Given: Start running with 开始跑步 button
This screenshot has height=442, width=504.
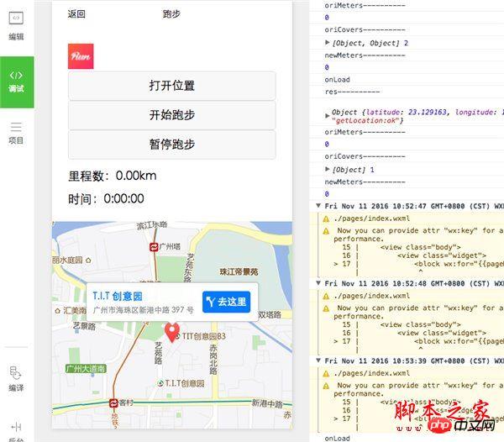Looking at the screenshot, I should pyautogui.click(x=171, y=115).
